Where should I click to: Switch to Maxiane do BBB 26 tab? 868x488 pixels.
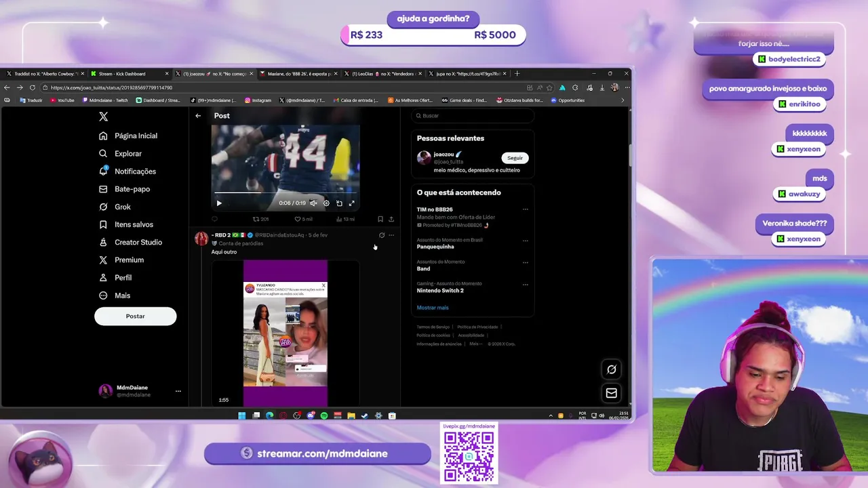[x=297, y=74]
